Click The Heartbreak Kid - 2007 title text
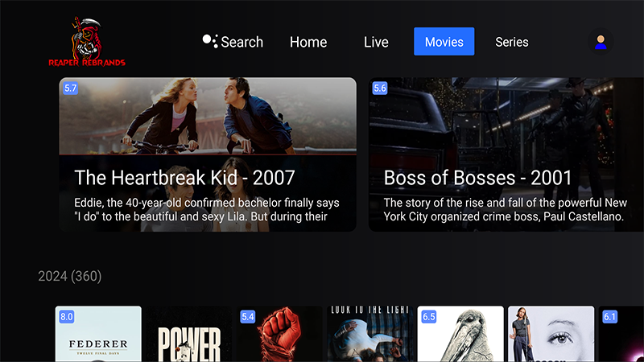 [x=184, y=178]
